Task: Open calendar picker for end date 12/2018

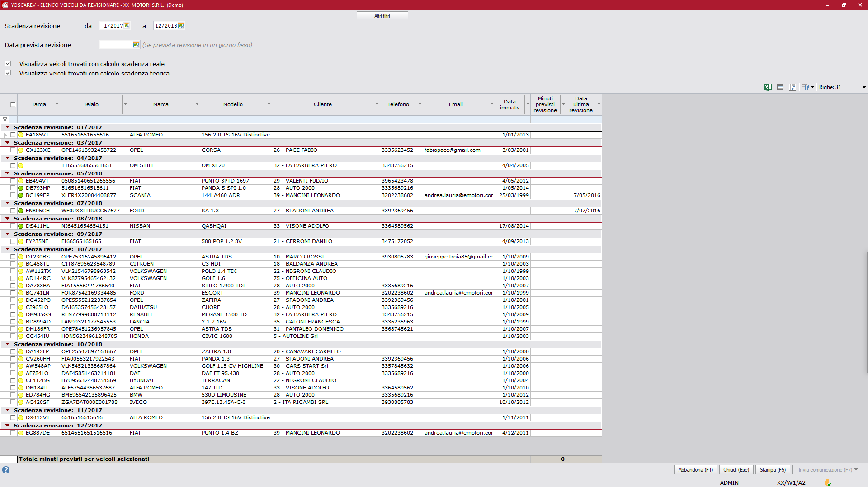Action: coord(181,26)
